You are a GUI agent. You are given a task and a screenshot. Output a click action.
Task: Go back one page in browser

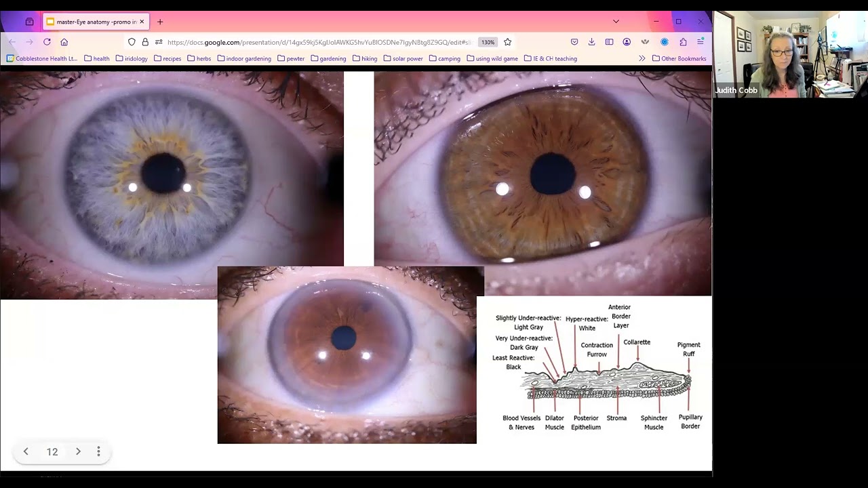[12, 42]
